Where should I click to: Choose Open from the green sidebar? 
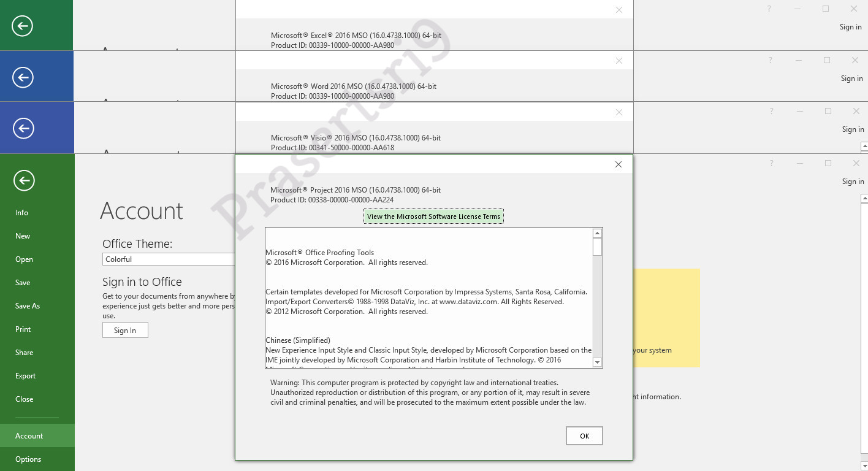pos(37,259)
